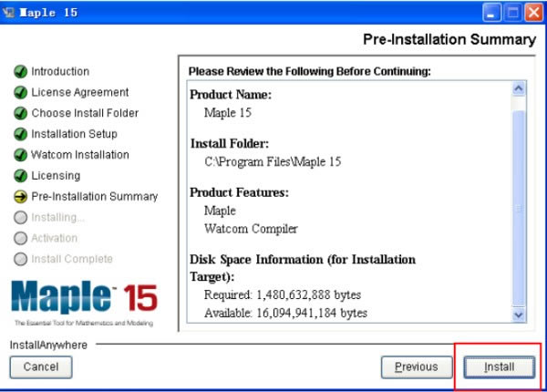The width and height of the screenshot is (547, 392).
Task: Click the 'Pre-Installation Summary' page title
Action: (449, 39)
